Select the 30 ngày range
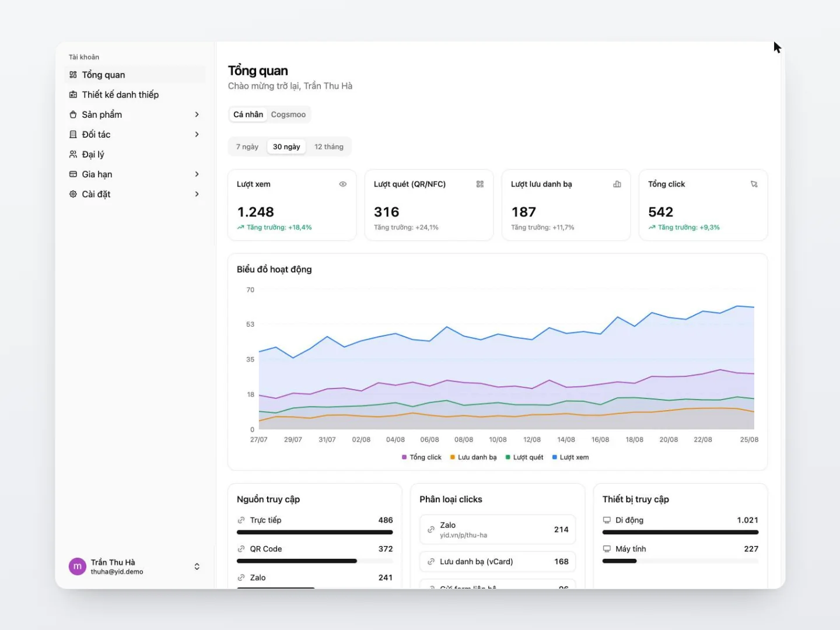The height and width of the screenshot is (630, 840). pos(286,146)
